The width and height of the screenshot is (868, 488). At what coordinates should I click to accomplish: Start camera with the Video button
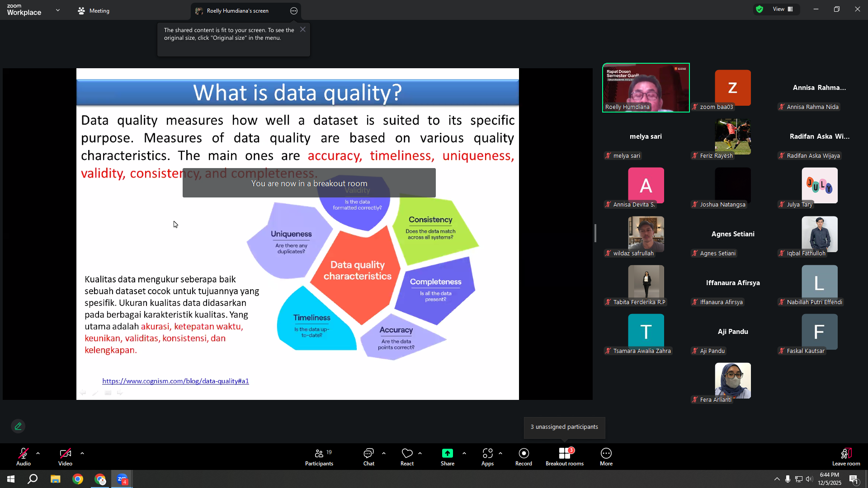pos(65,457)
